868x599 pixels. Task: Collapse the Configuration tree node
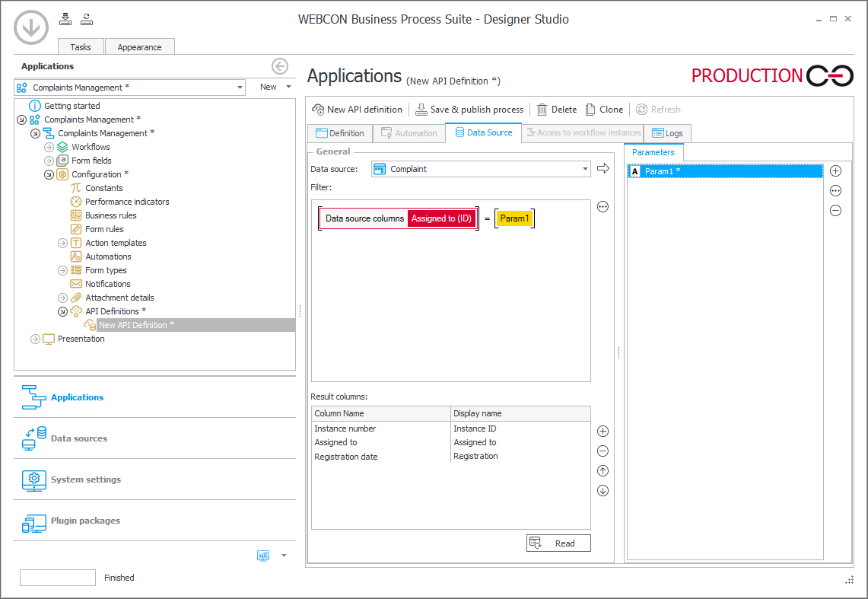[49, 174]
